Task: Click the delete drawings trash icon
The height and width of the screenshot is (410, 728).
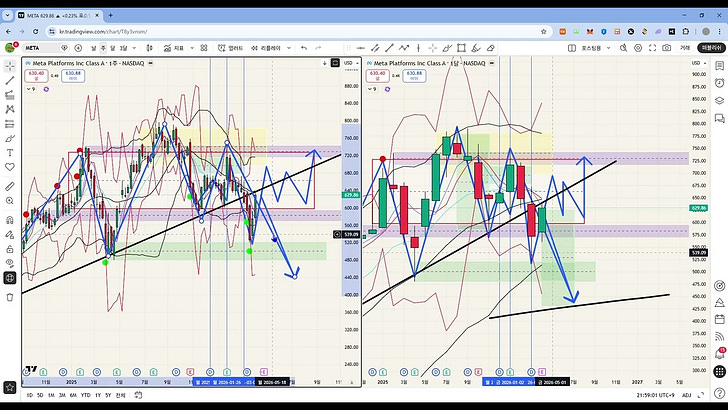Action: coord(10,297)
